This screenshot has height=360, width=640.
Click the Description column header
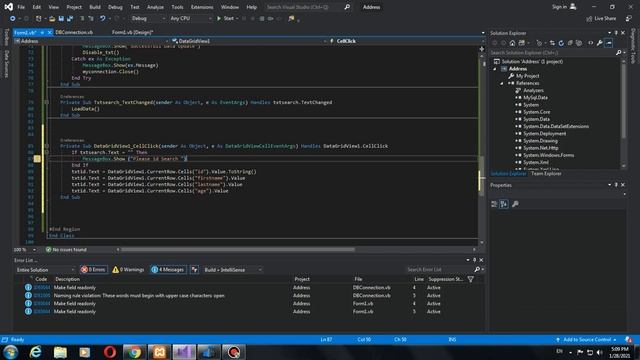[68, 279]
